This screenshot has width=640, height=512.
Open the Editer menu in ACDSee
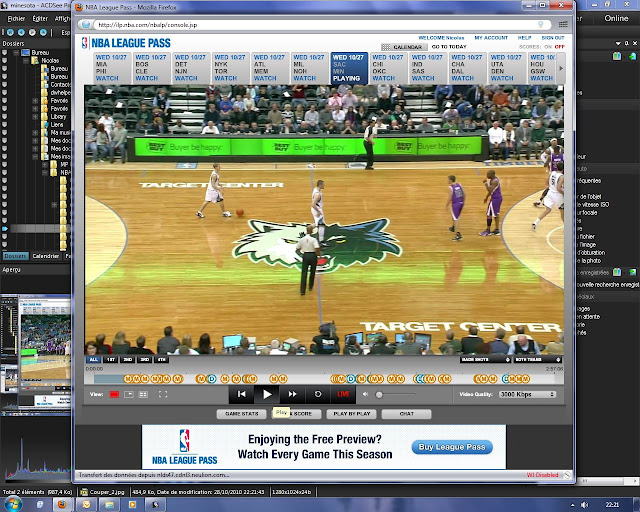coord(40,19)
